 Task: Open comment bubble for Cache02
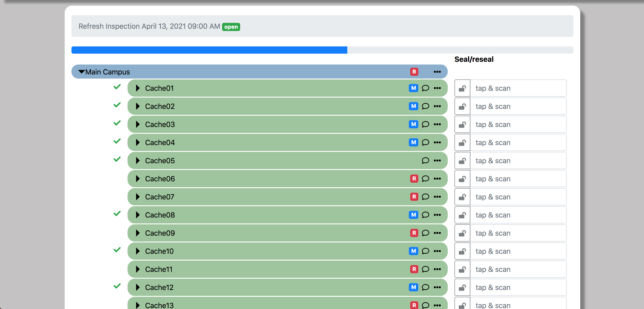pos(425,106)
